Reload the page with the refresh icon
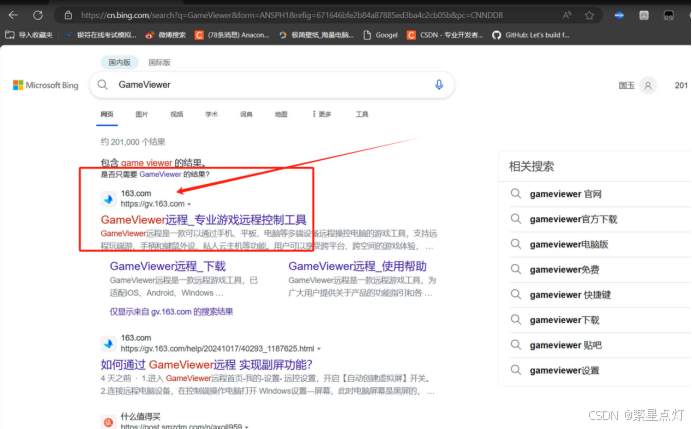 pos(38,15)
